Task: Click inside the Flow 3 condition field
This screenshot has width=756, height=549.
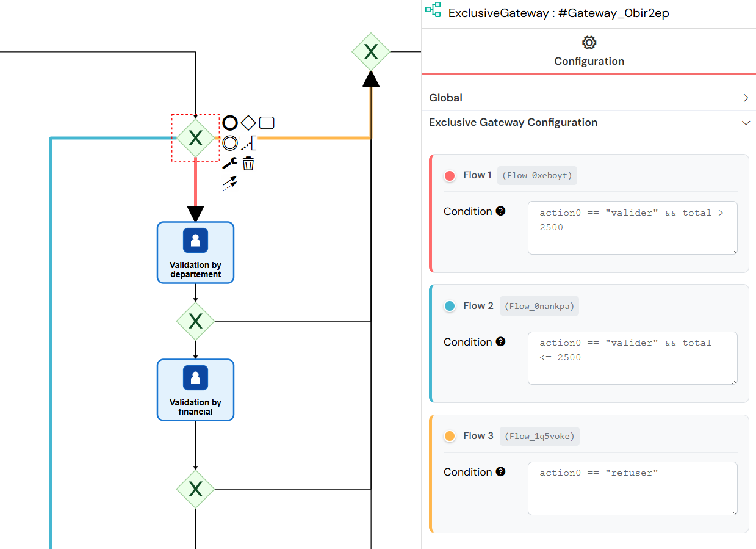Action: click(x=632, y=489)
